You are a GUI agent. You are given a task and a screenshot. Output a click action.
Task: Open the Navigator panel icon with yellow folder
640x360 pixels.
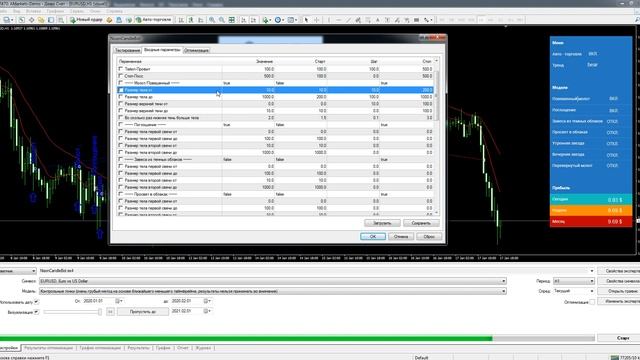point(41,20)
